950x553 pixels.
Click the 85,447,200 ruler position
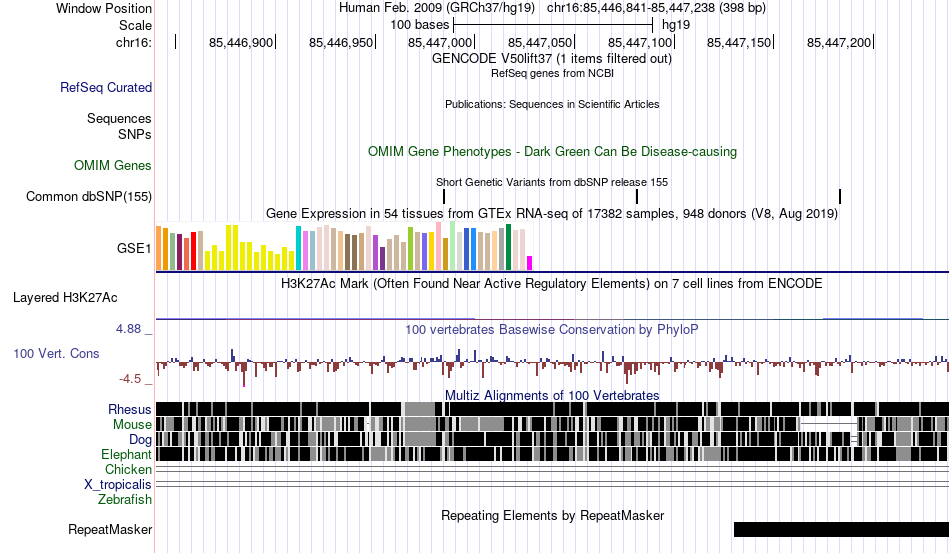pyautogui.click(x=839, y=42)
